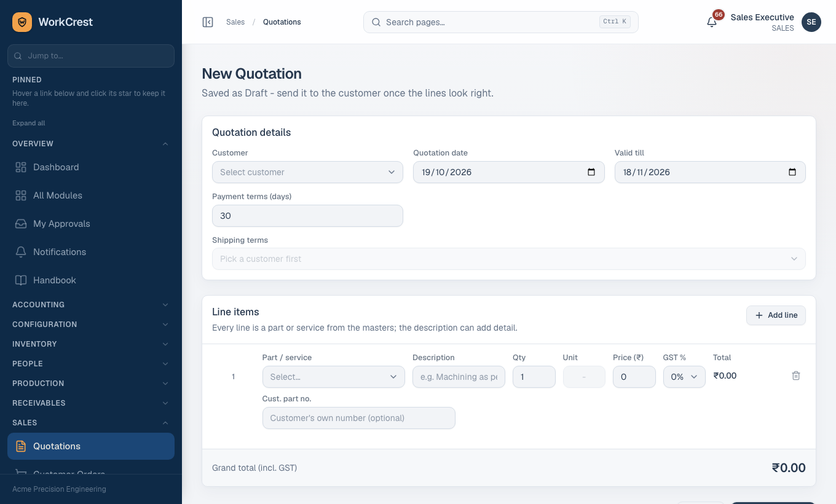This screenshot has height=504, width=836.
Task: Expand the Accounting sidebar section
Action: 91,305
